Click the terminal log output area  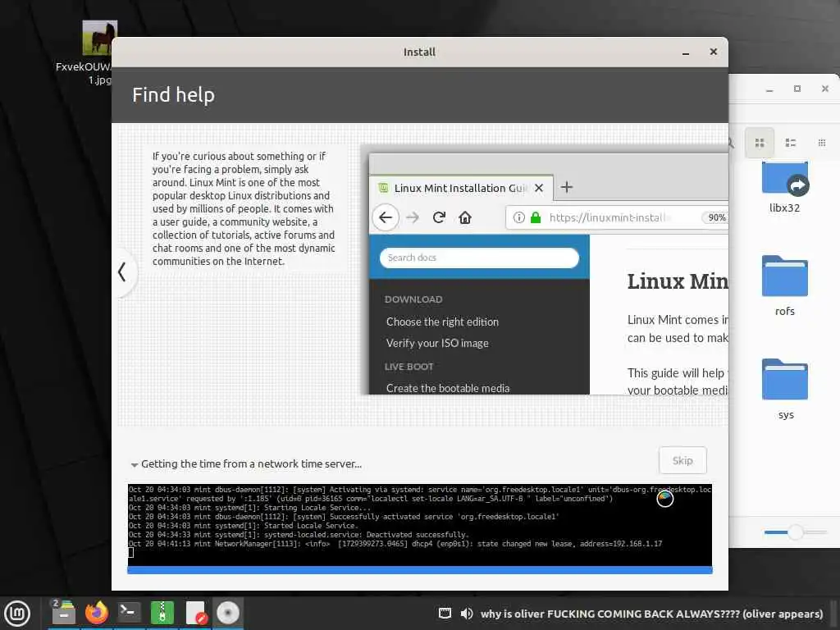(x=419, y=525)
